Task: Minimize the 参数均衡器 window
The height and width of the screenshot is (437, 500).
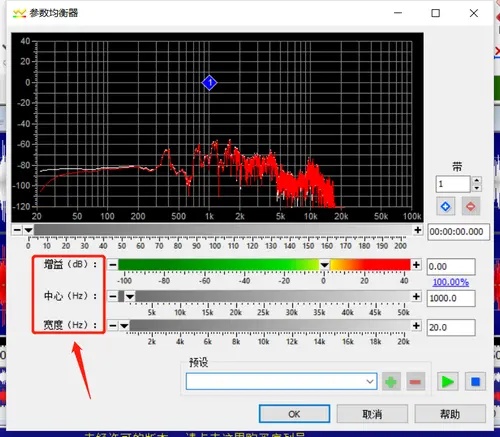Action: (x=398, y=13)
